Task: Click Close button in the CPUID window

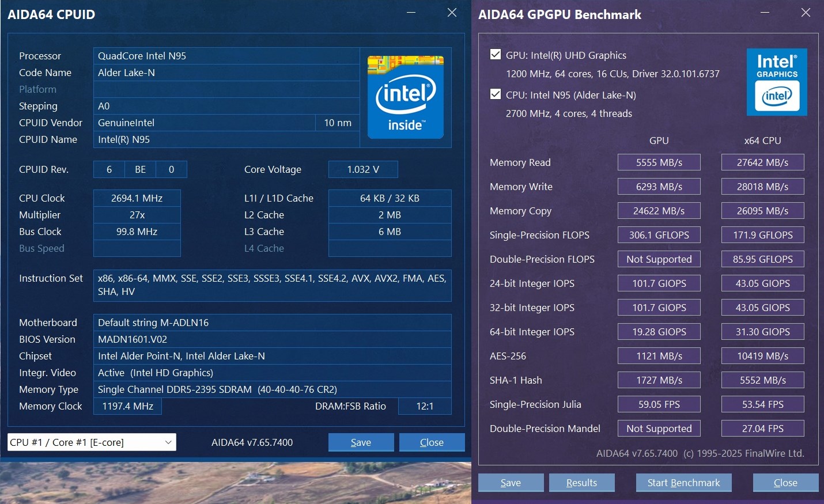Action: (x=432, y=442)
